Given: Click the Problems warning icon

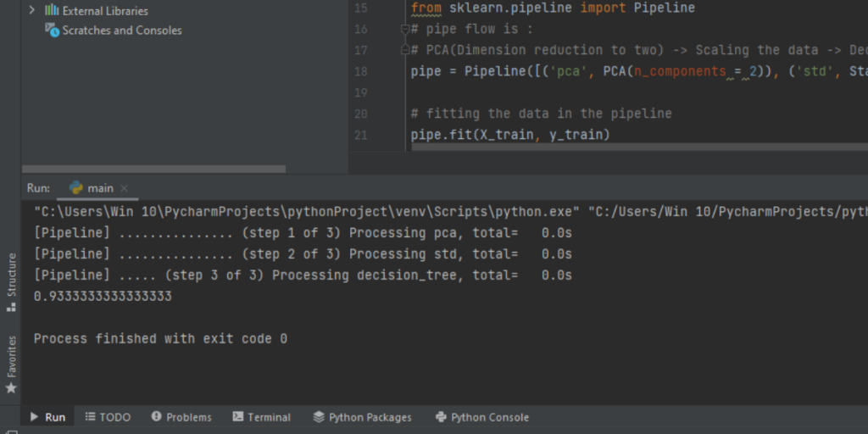Looking at the screenshot, I should (x=156, y=416).
